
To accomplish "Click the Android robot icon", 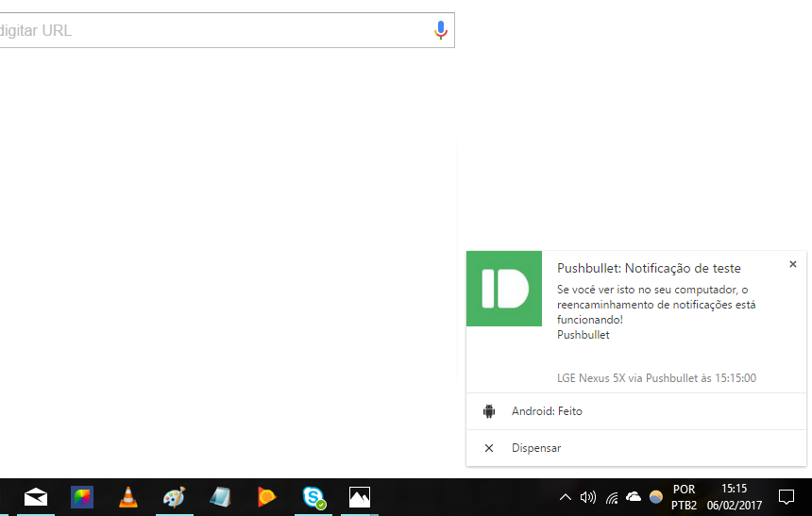I will (x=489, y=411).
